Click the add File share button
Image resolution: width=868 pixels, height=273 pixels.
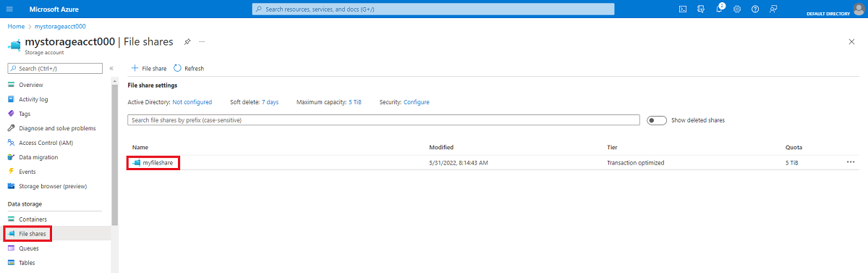pos(149,68)
